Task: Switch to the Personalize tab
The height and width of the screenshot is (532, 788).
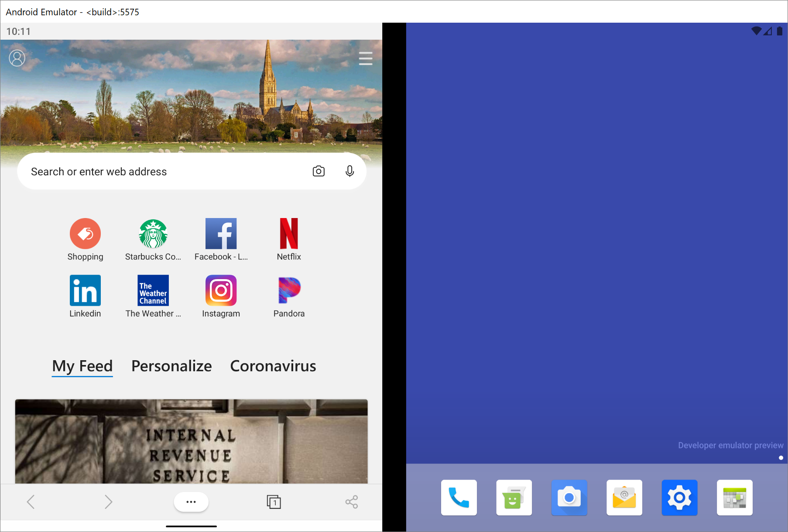Action: point(171,366)
